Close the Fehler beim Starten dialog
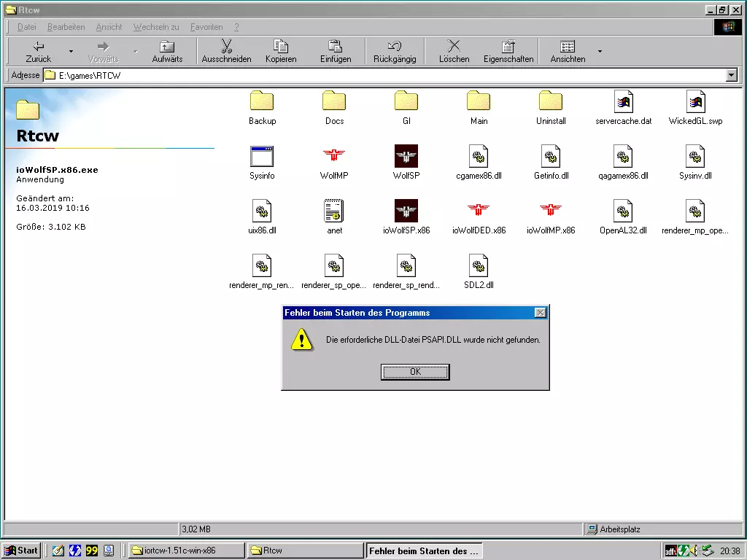 pos(541,312)
